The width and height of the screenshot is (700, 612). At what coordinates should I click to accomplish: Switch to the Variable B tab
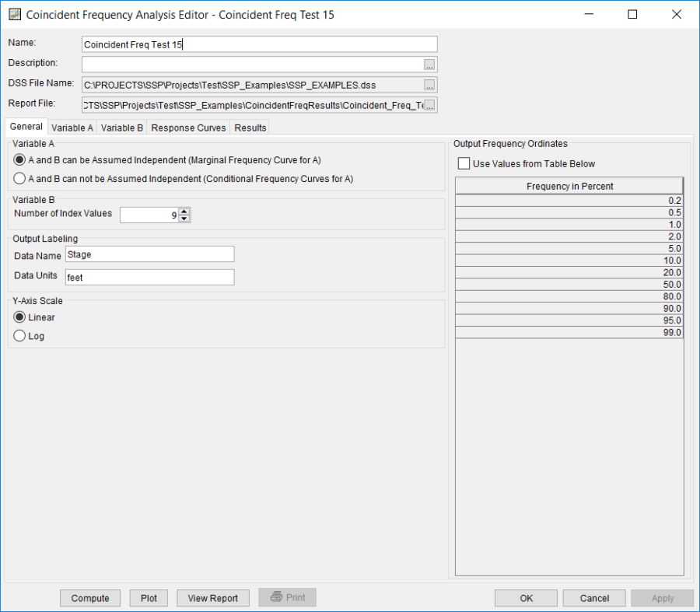[x=121, y=127]
